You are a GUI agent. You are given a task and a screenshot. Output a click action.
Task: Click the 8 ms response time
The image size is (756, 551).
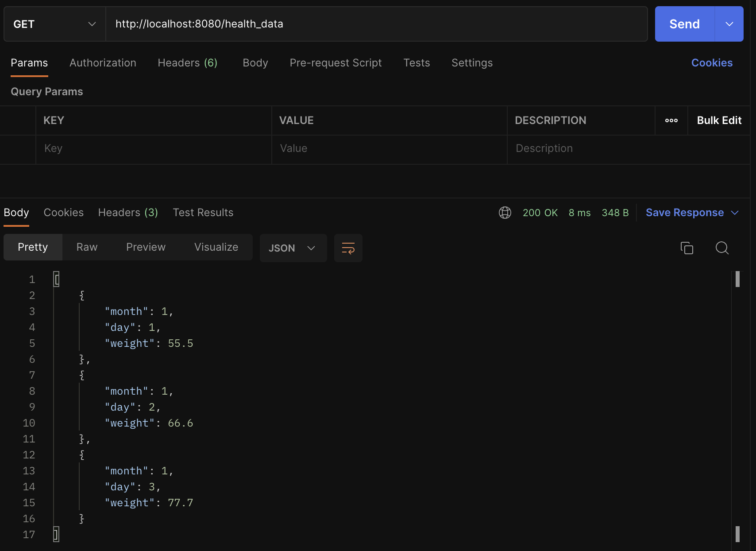coord(579,213)
